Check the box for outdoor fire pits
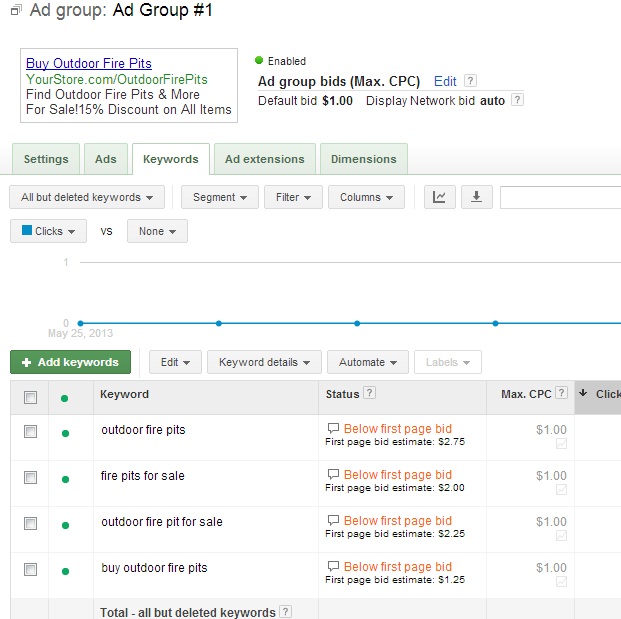 click(30, 431)
